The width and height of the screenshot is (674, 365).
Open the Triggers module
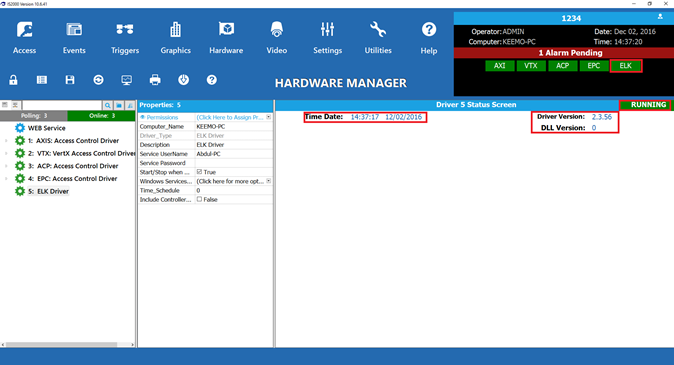[125, 37]
